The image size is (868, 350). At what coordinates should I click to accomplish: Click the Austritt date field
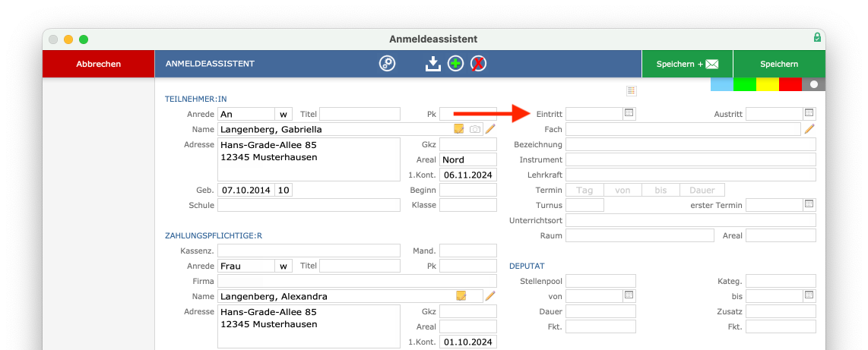(775, 115)
